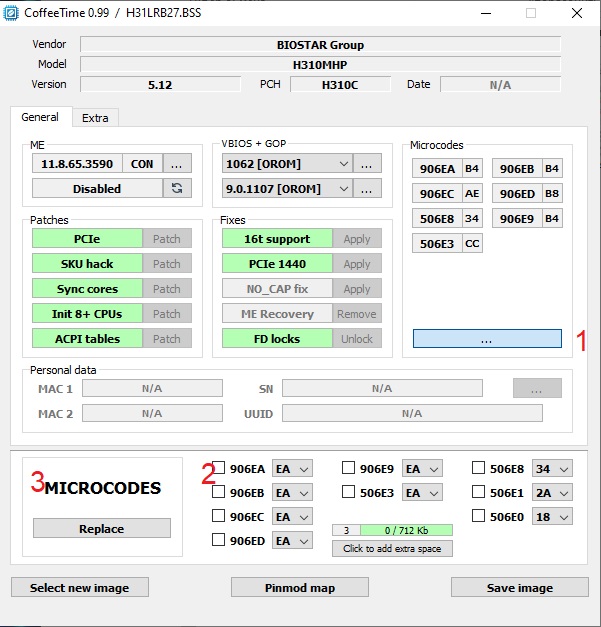Click Patch button beside Init 8+ CPUs
Viewport: 601px width, 627px height.
(x=167, y=314)
